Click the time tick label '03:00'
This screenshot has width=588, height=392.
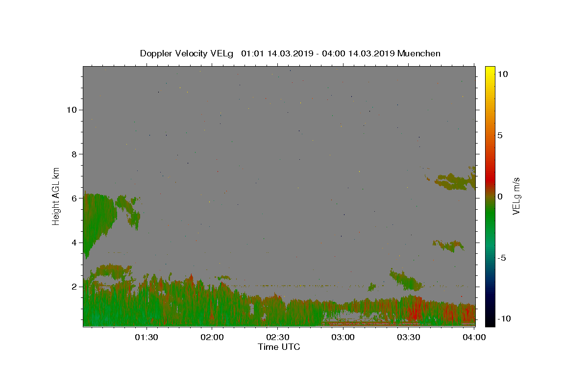pyautogui.click(x=343, y=338)
